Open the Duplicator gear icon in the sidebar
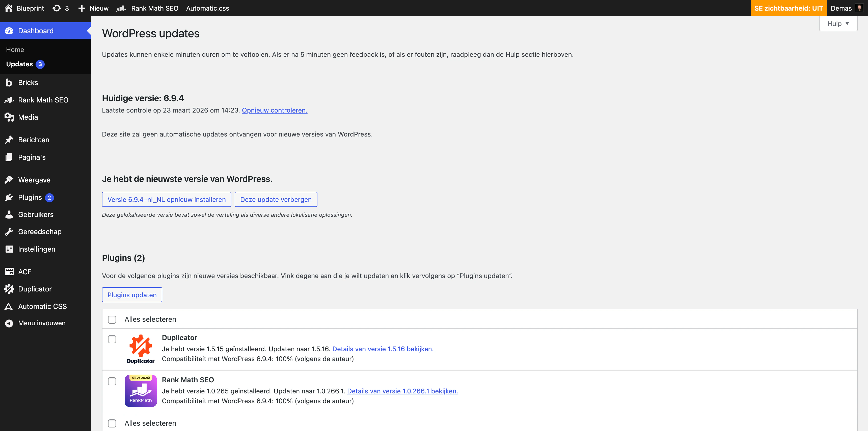868x431 pixels. coord(9,289)
